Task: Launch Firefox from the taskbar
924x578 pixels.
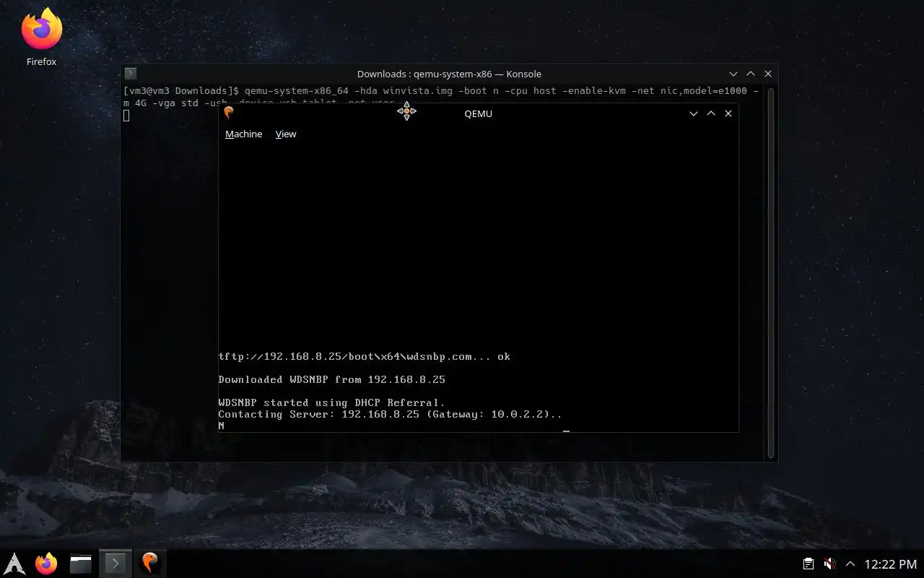Action: (x=46, y=564)
